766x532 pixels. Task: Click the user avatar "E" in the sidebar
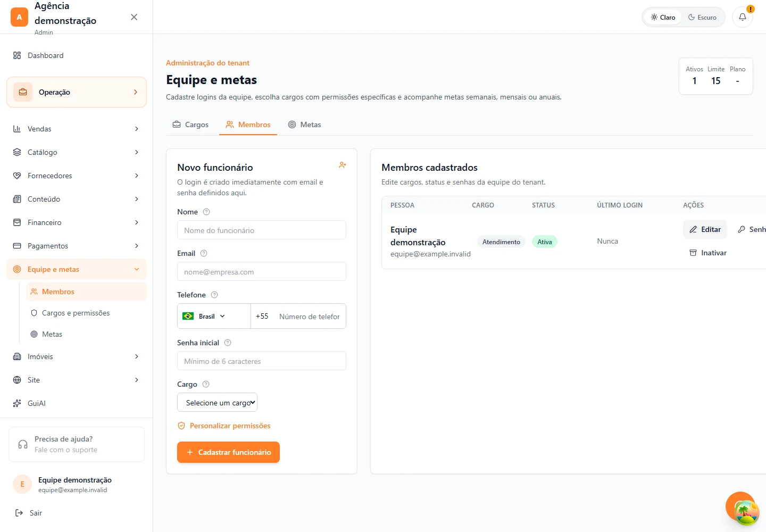tap(22, 484)
